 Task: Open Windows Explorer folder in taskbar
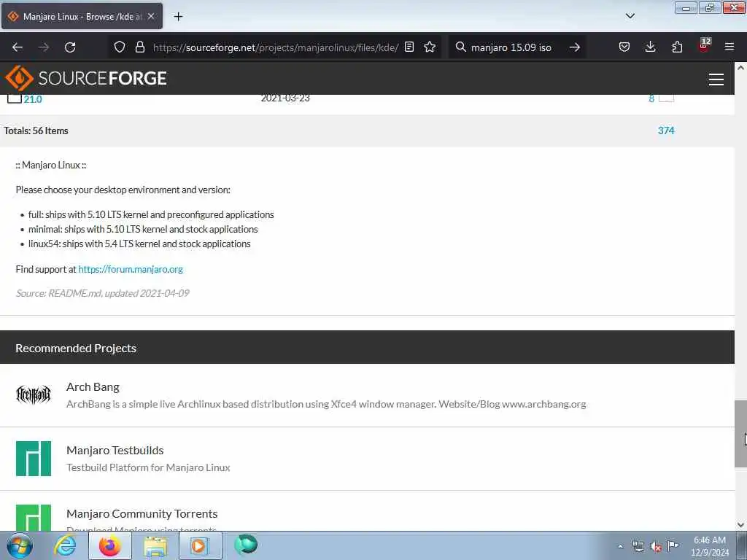point(155,545)
